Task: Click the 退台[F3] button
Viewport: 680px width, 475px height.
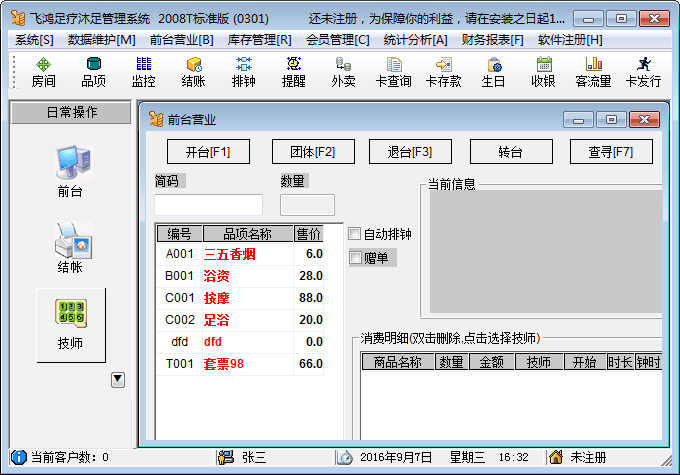Action: (410, 152)
